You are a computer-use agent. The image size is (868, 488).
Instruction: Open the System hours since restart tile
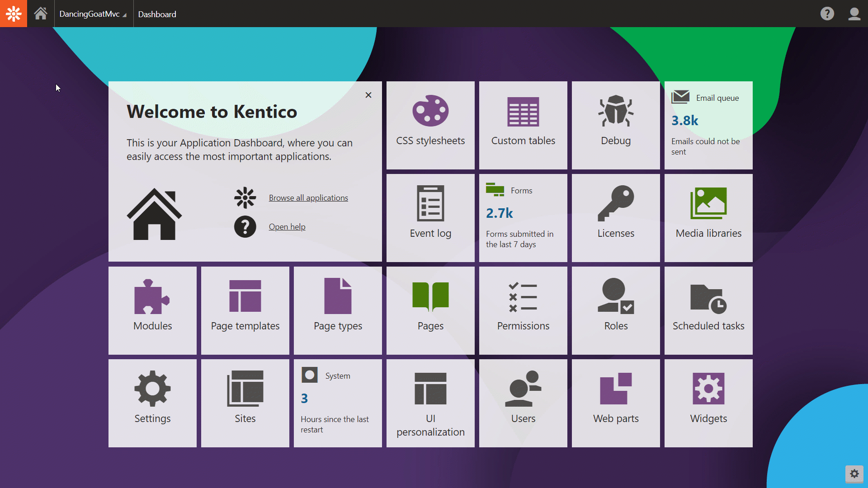[338, 403]
